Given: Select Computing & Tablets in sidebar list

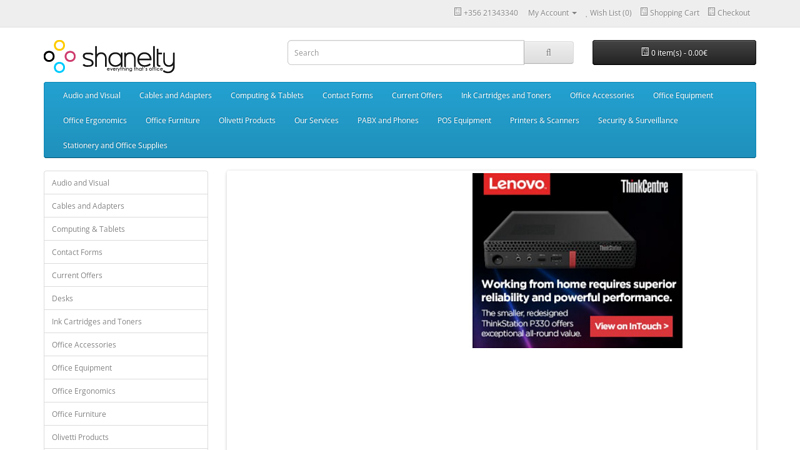Looking at the screenshot, I should (126, 229).
